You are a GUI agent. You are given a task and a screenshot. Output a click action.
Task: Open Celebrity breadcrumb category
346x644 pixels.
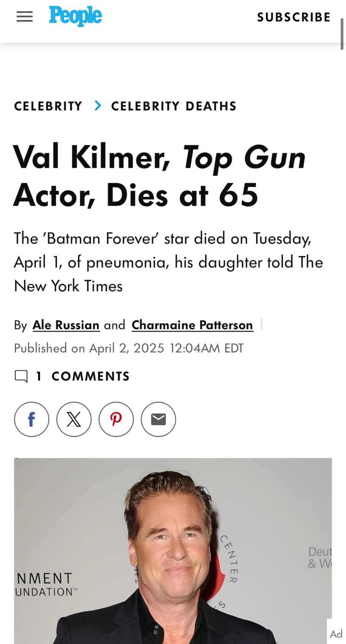pyautogui.click(x=48, y=106)
